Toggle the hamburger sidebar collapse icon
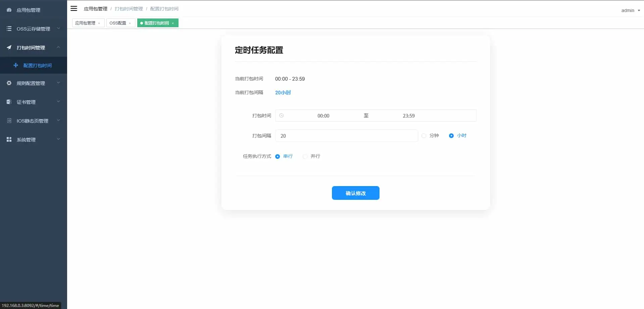 coord(74,8)
